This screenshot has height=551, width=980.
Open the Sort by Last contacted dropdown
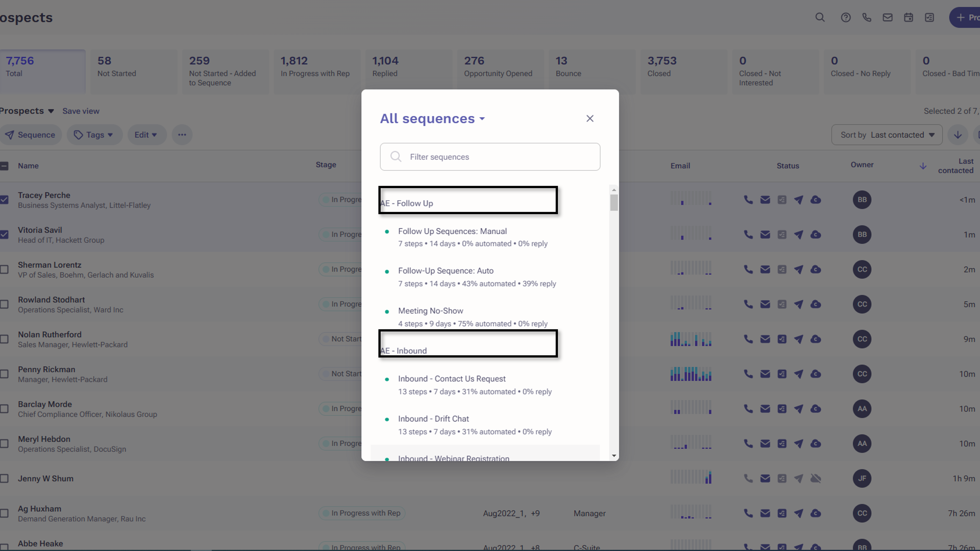[886, 135]
